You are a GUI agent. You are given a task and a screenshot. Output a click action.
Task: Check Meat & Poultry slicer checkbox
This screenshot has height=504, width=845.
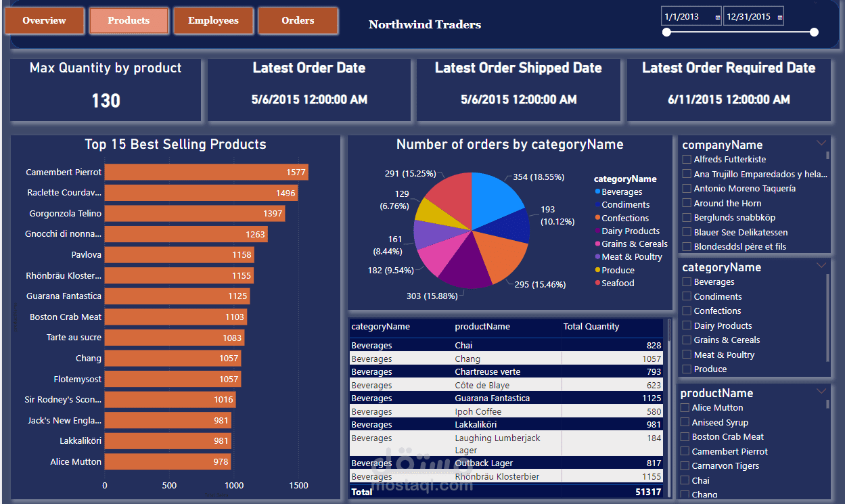click(x=687, y=354)
